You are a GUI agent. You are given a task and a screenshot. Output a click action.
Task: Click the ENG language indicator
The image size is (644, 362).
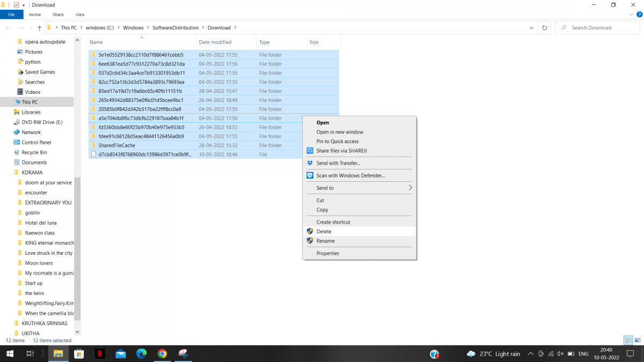583,354
